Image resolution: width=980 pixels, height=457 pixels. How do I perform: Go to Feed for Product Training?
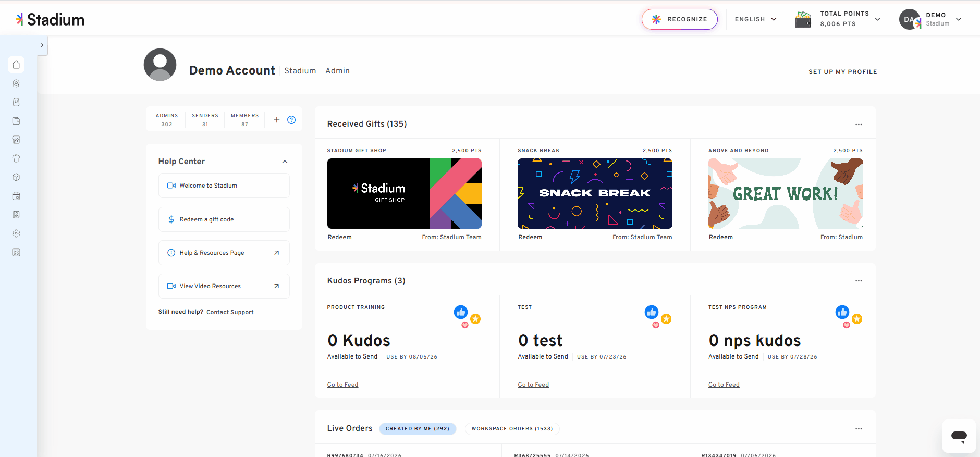342,385
